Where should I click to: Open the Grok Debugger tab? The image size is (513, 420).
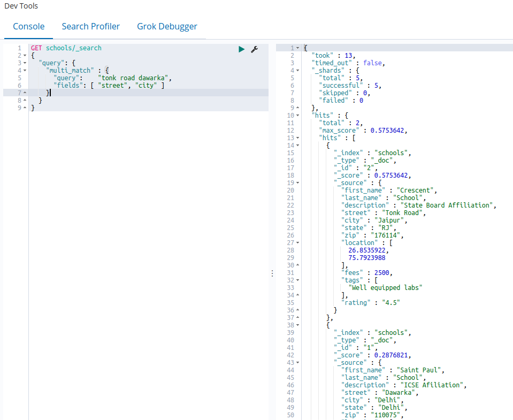click(167, 26)
